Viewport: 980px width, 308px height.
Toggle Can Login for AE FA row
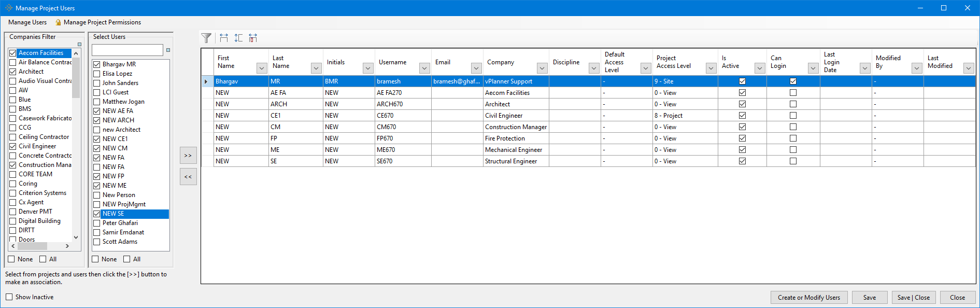pyautogui.click(x=793, y=93)
